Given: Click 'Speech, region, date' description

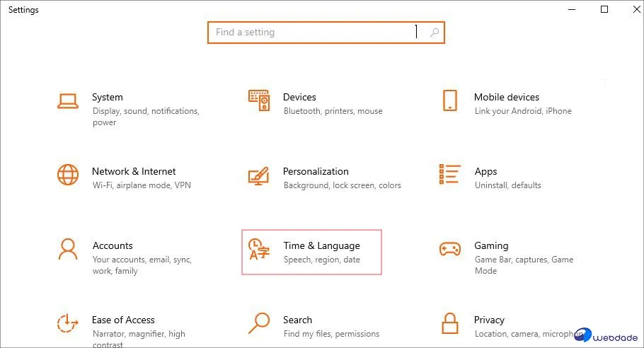Looking at the screenshot, I should pyautogui.click(x=321, y=260).
